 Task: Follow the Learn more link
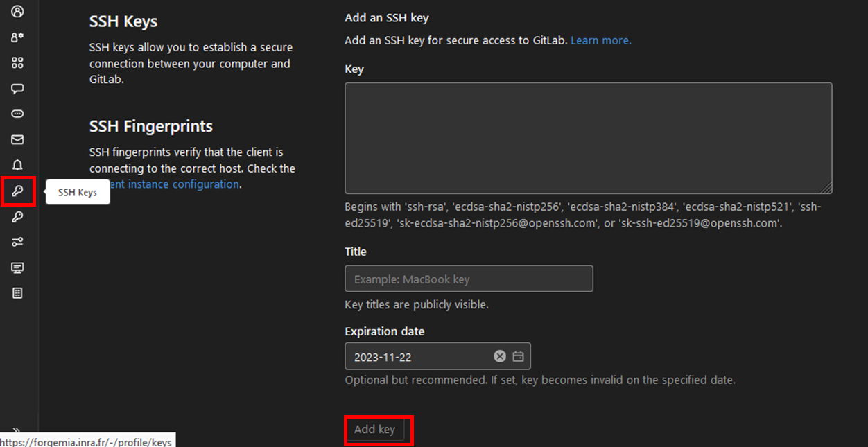pos(600,40)
